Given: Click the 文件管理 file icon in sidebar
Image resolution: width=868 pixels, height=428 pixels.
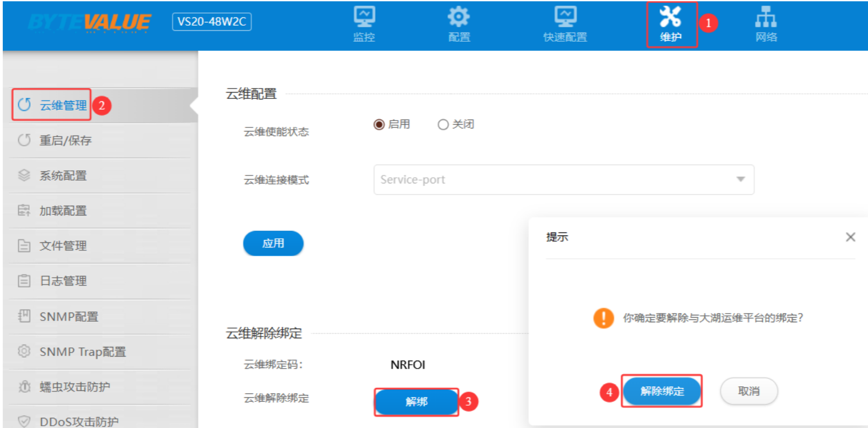Looking at the screenshot, I should point(24,246).
